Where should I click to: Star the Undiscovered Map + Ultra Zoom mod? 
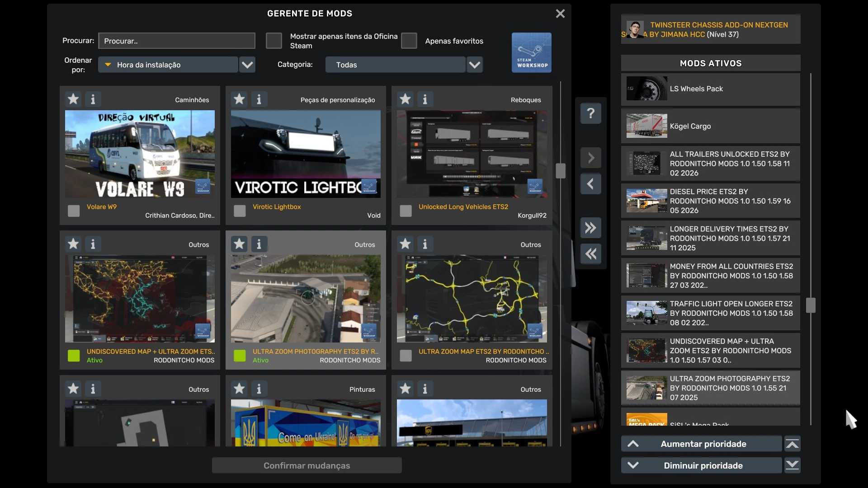coord(73,244)
